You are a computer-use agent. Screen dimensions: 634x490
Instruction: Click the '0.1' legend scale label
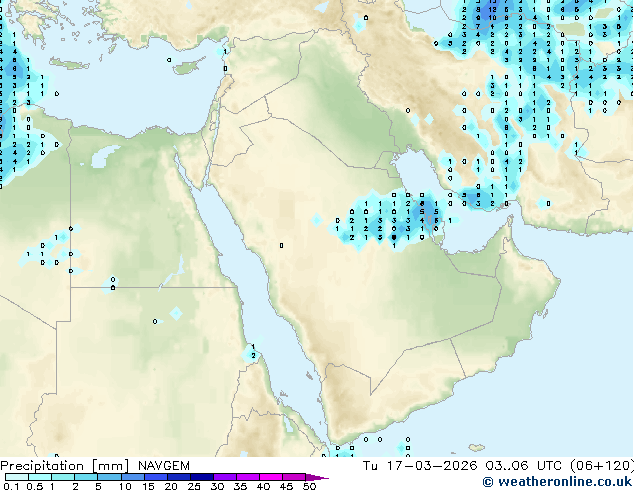[x=11, y=486]
